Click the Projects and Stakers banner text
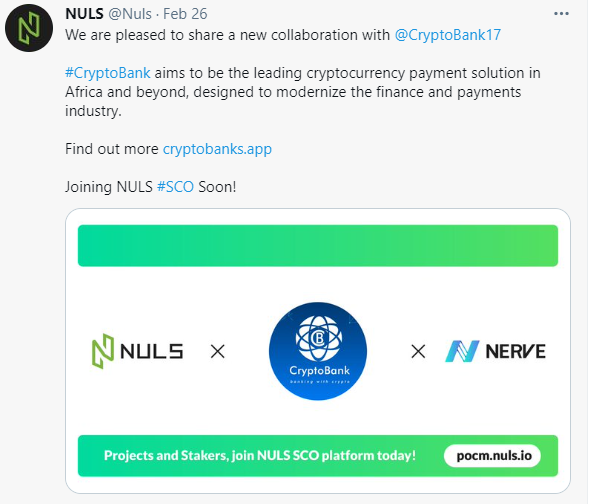Viewport: 589px width, 504px height. 260,456
